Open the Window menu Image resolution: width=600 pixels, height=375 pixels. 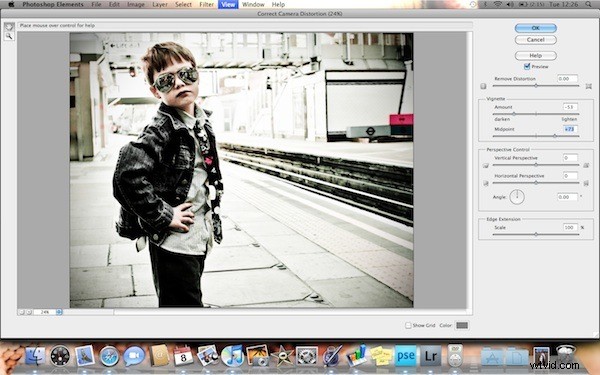(x=253, y=4)
